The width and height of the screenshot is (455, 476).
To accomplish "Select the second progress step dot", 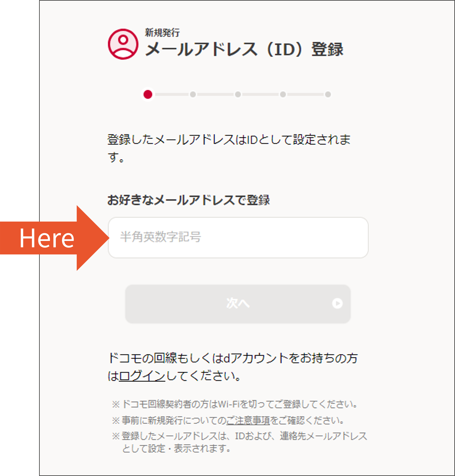I will coord(193,94).
